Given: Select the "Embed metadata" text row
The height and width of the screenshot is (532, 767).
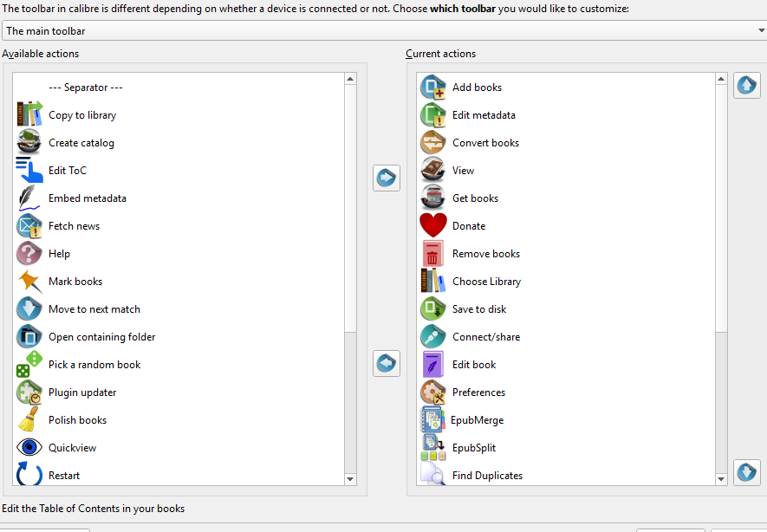Looking at the screenshot, I should [87, 198].
